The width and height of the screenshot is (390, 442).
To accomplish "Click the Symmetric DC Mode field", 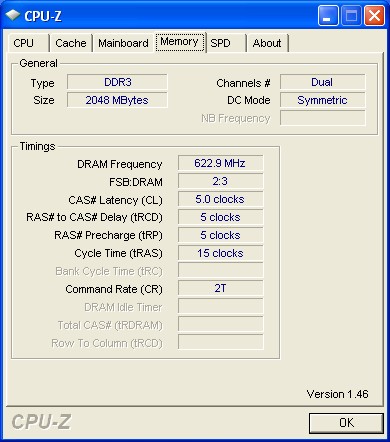I will (x=322, y=100).
